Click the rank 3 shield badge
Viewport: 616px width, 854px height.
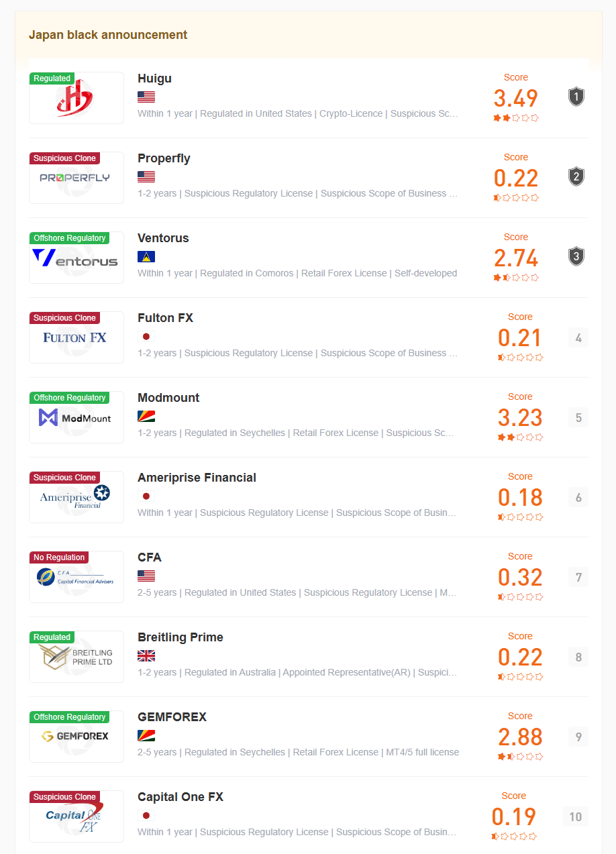coord(576,257)
